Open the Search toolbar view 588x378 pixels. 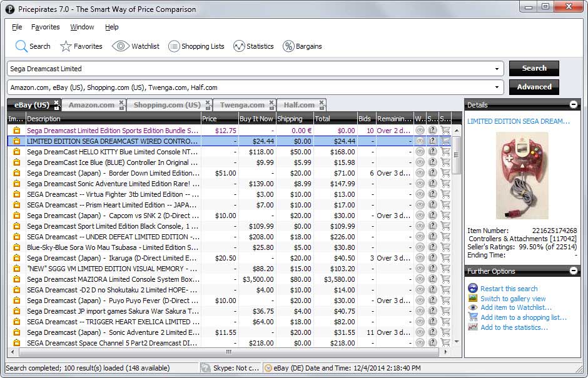click(x=33, y=46)
